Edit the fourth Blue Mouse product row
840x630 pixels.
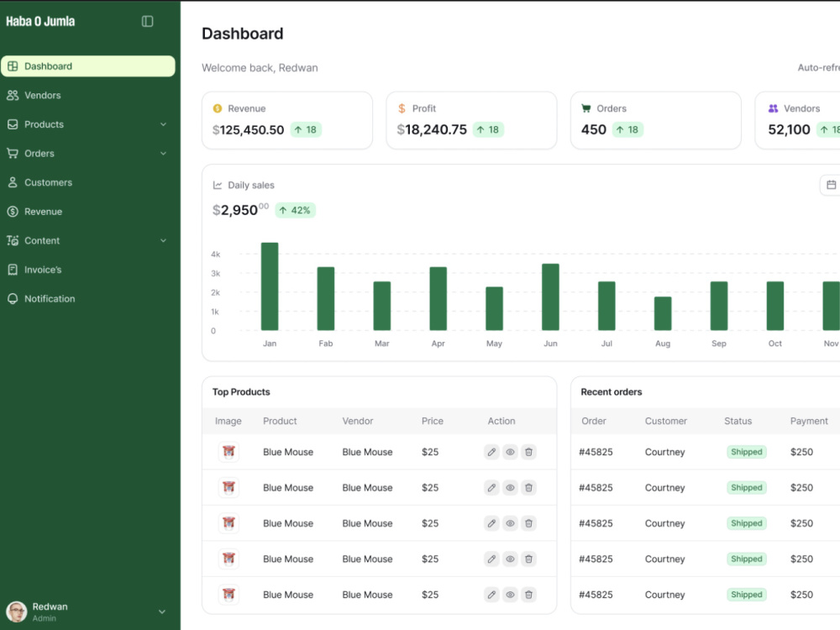(x=491, y=559)
